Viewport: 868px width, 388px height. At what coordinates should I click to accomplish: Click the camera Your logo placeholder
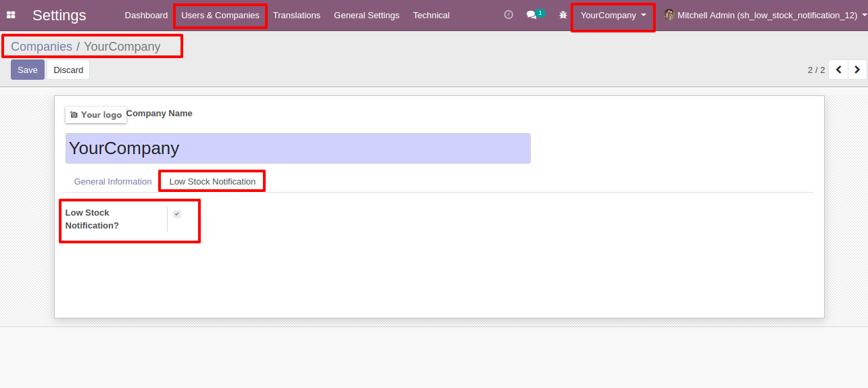click(x=96, y=115)
